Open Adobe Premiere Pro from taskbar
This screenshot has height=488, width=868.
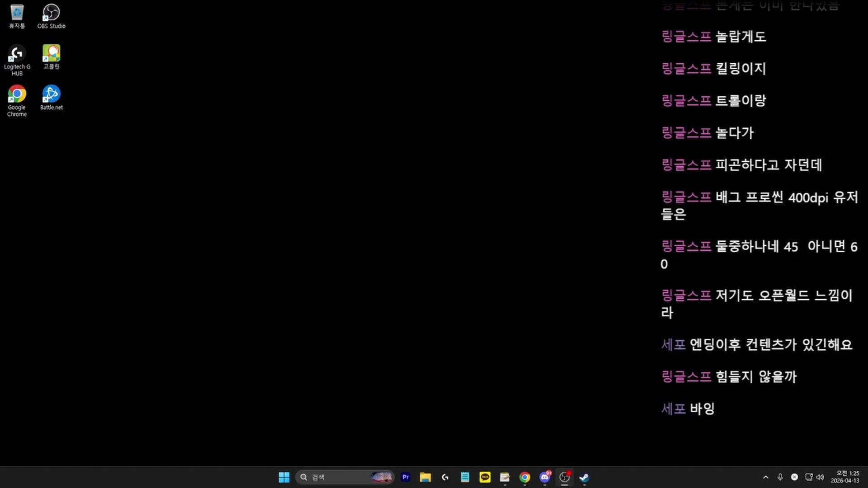click(406, 477)
